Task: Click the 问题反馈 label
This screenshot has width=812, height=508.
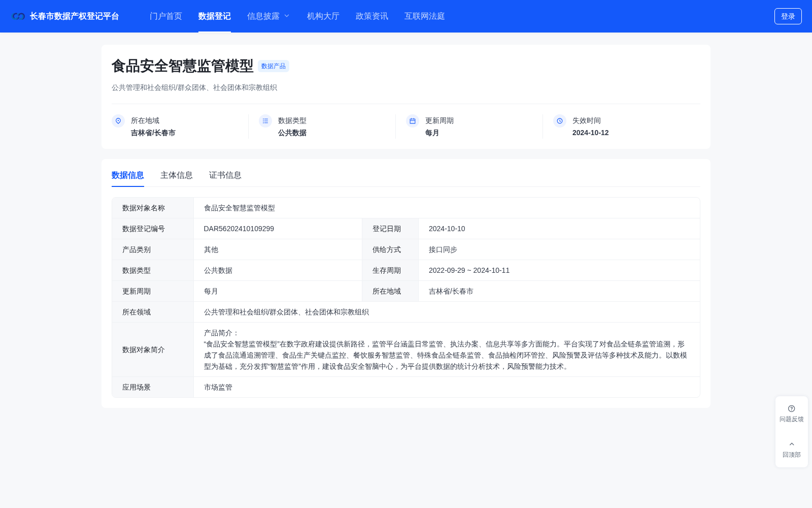Action: tap(792, 419)
